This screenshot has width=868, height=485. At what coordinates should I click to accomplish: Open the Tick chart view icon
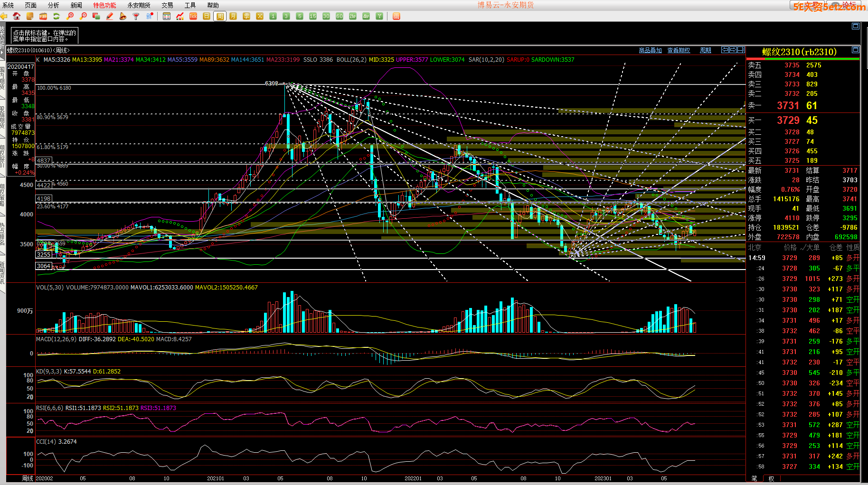click(193, 16)
